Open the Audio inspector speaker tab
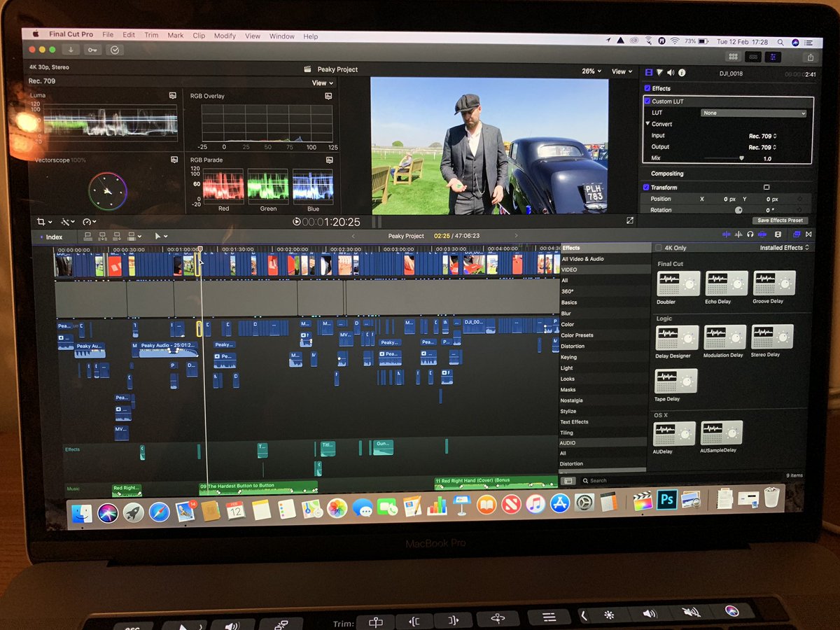Screen dimensions: 840x630 671,72
